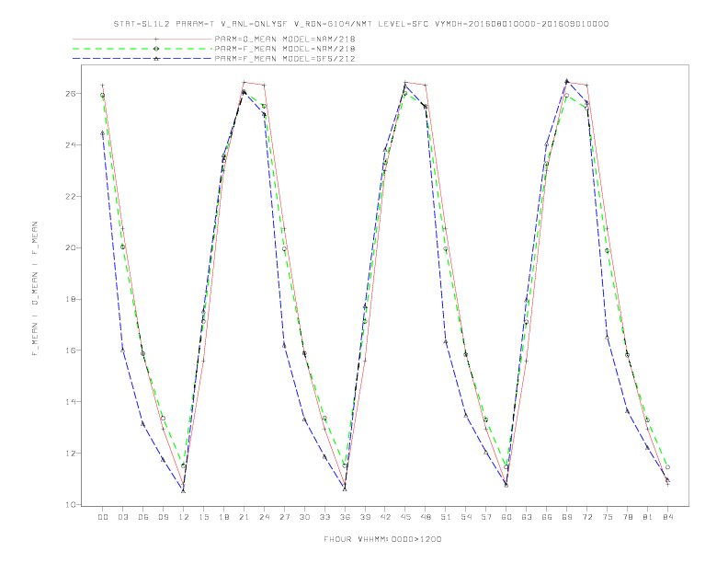Click x-axis forecast hour label 27
728x563 pixels.
(x=284, y=517)
